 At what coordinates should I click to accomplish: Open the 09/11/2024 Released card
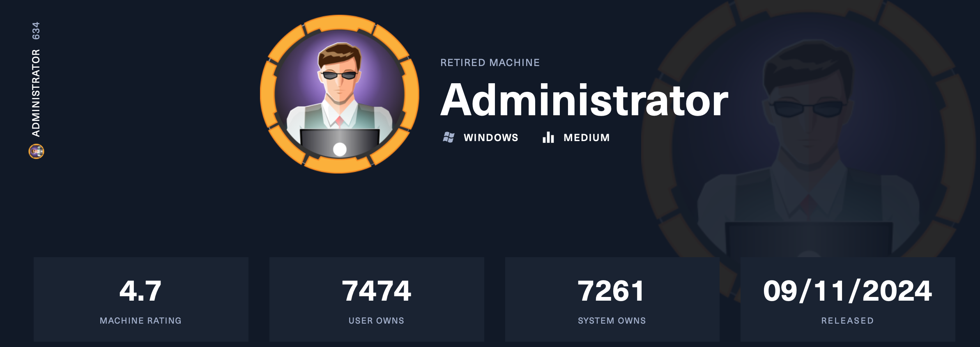(848, 299)
